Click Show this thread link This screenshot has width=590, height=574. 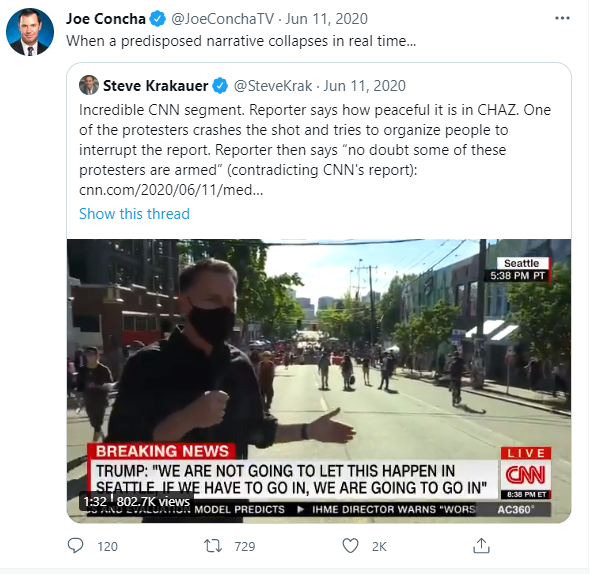tap(134, 214)
